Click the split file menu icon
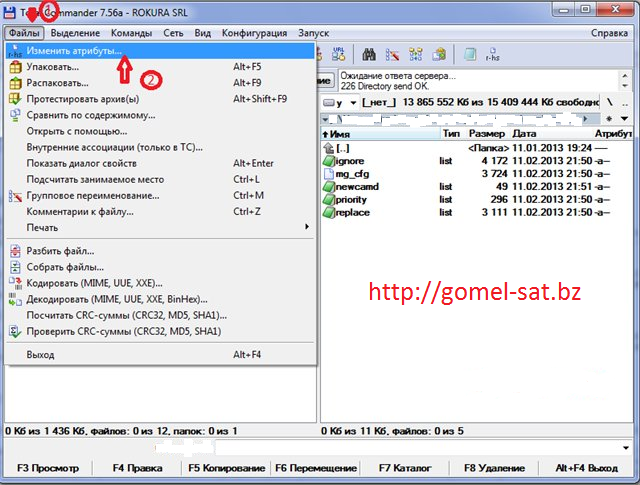Screen dimensions: 640x485 click(15, 251)
